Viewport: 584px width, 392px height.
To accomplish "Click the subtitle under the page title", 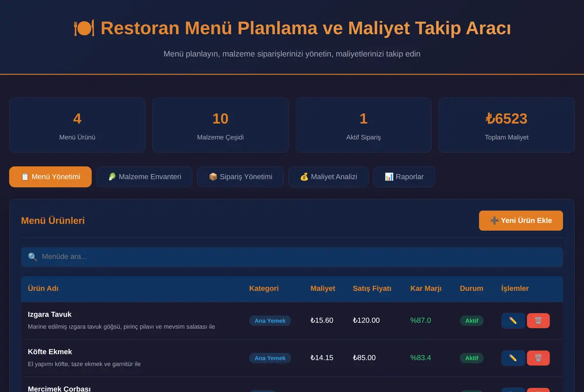I will tap(292, 53).
